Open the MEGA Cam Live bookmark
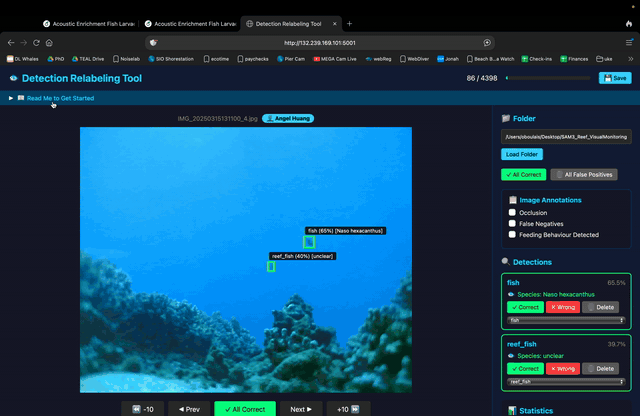 point(335,59)
